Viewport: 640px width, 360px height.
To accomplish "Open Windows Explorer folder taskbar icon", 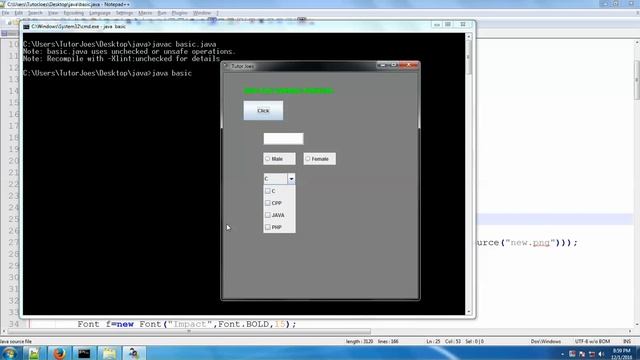I will (109, 353).
